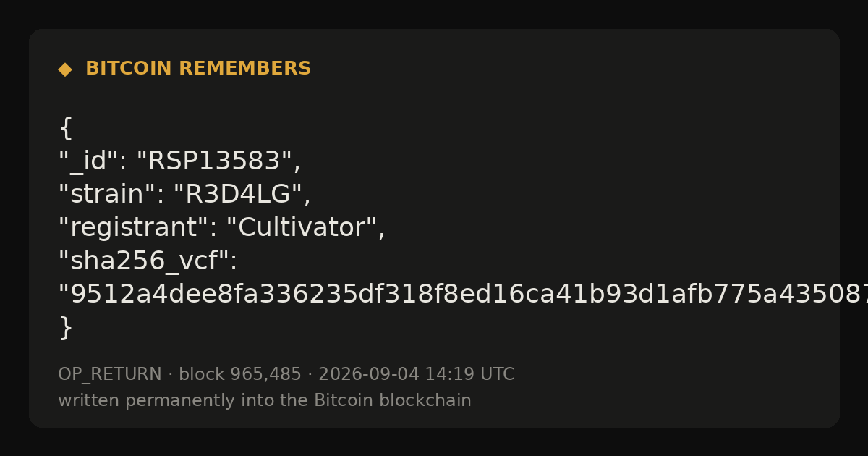The width and height of the screenshot is (868, 456).
Task: Click the sha256 hash string
Action: (463, 295)
